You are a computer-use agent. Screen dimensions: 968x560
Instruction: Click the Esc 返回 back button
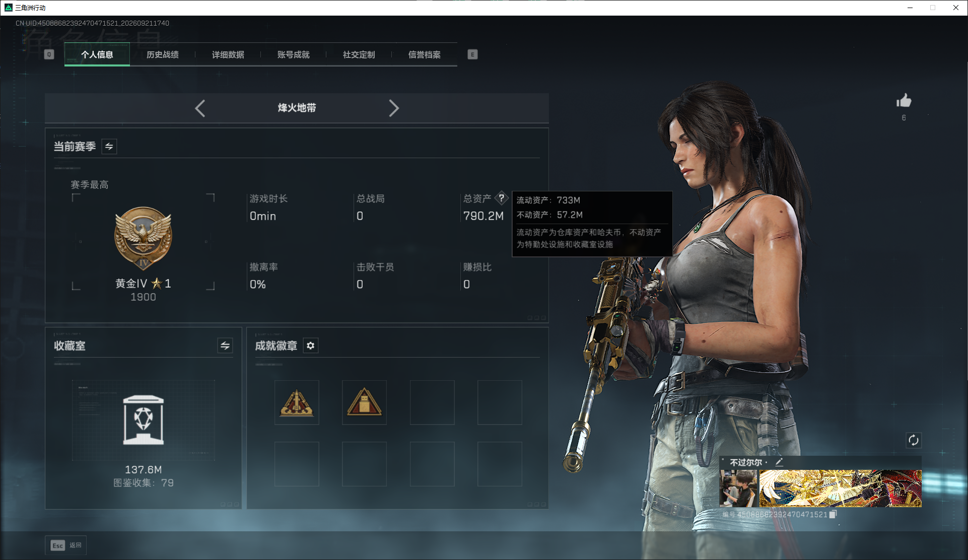pyautogui.click(x=66, y=545)
